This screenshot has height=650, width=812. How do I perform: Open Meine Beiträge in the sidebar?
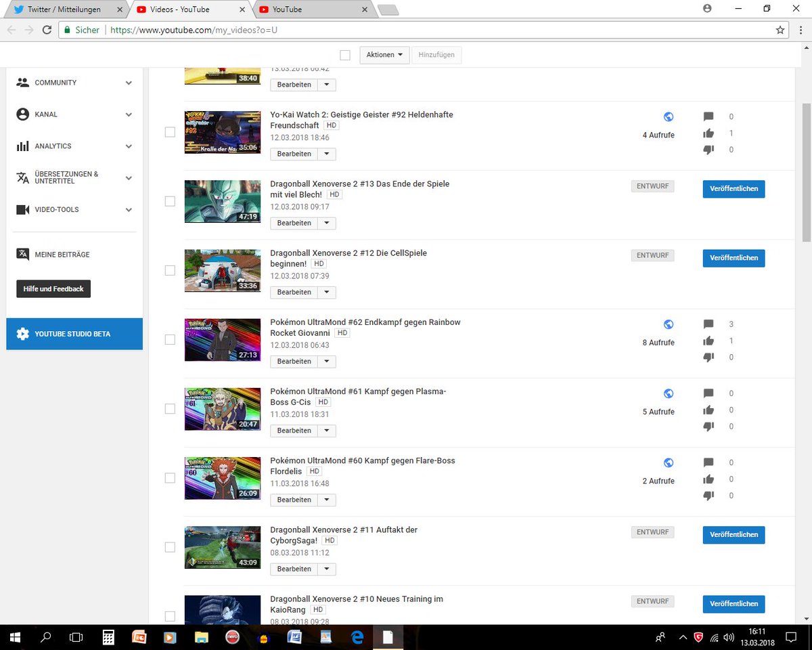tap(62, 255)
